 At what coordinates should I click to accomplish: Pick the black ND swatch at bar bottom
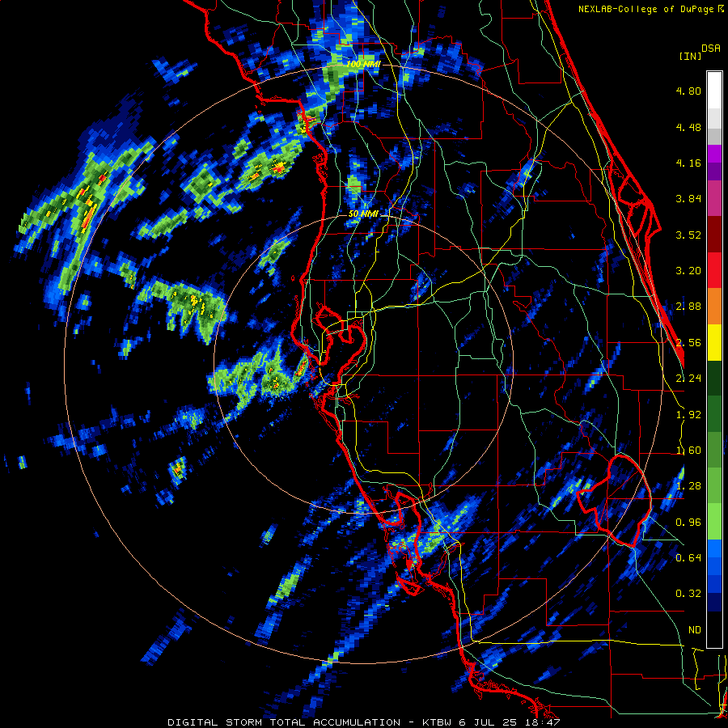click(x=714, y=629)
